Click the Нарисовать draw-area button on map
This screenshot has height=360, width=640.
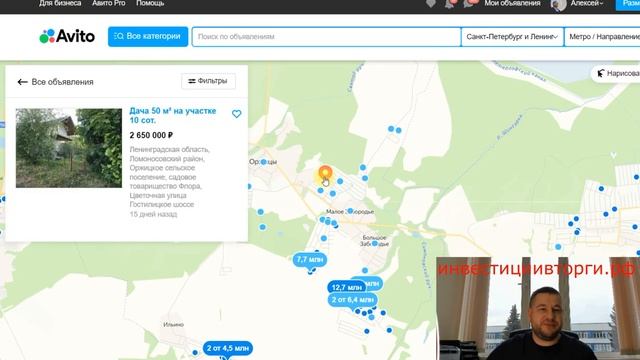pos(616,73)
